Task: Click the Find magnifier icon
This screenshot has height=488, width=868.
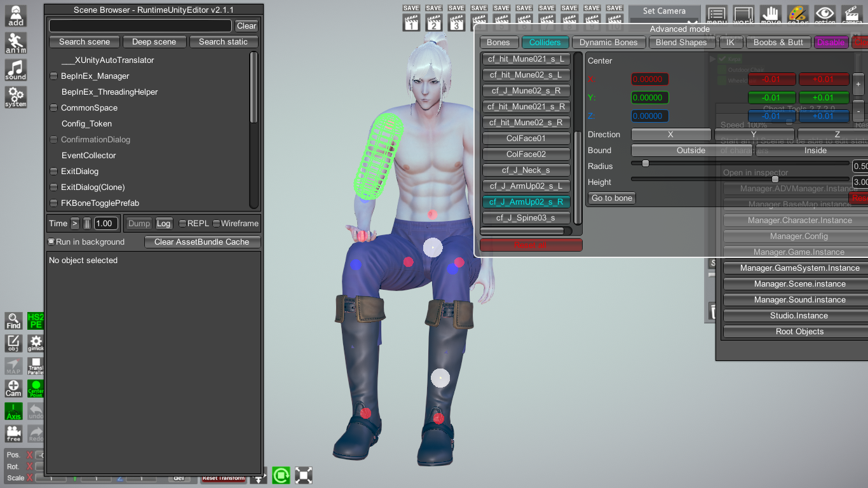Action: 13,321
